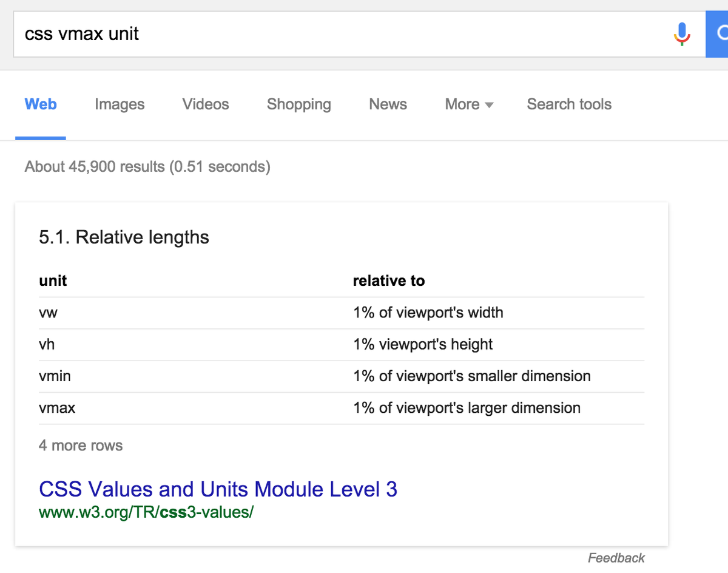Go to the Shopping tab
This screenshot has height=573, width=728.
(x=299, y=104)
